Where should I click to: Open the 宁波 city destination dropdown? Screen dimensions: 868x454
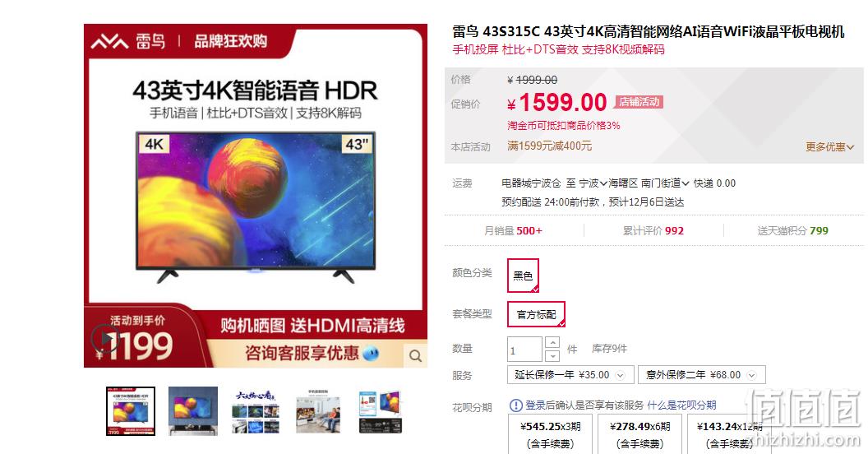593,183
